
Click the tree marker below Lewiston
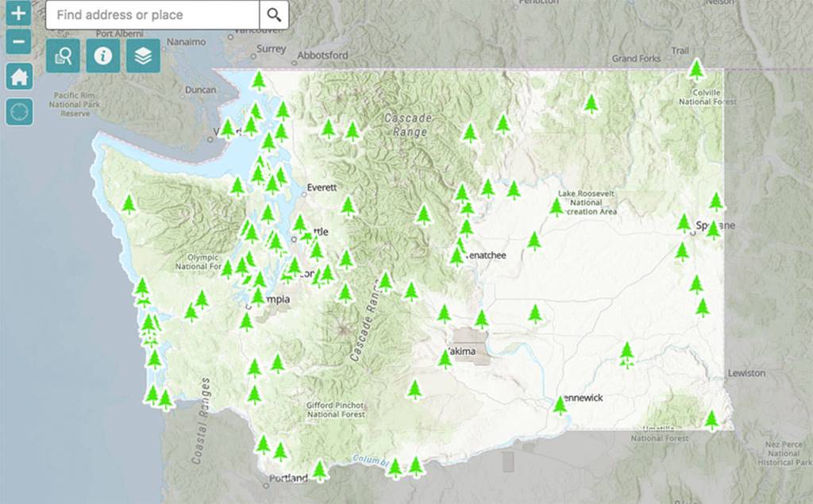(711, 419)
